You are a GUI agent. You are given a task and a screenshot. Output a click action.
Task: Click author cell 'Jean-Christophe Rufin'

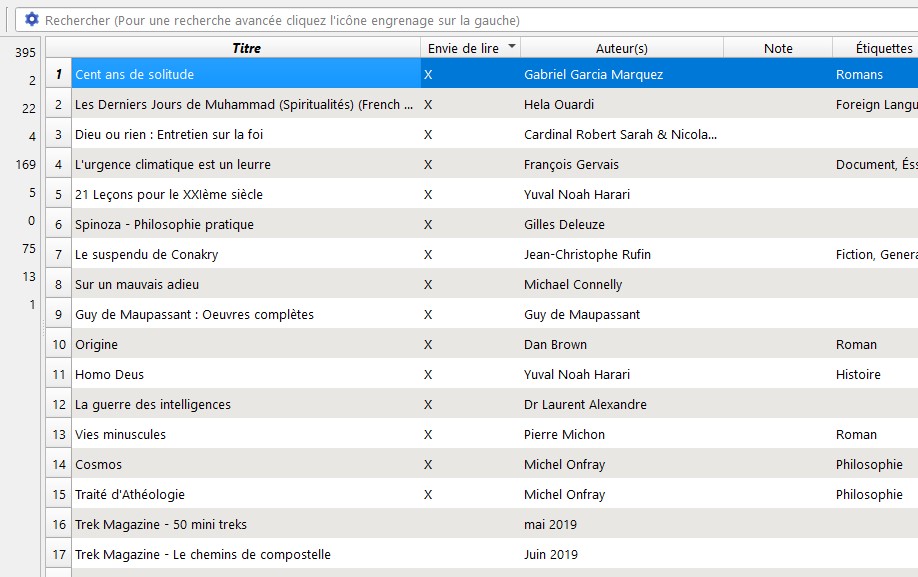587,255
